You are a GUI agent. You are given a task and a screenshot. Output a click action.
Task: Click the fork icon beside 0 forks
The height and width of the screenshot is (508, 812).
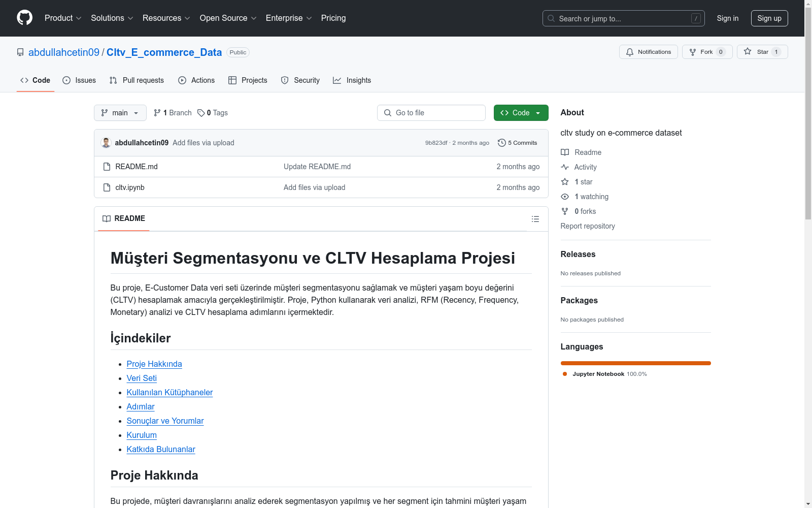coord(565,211)
